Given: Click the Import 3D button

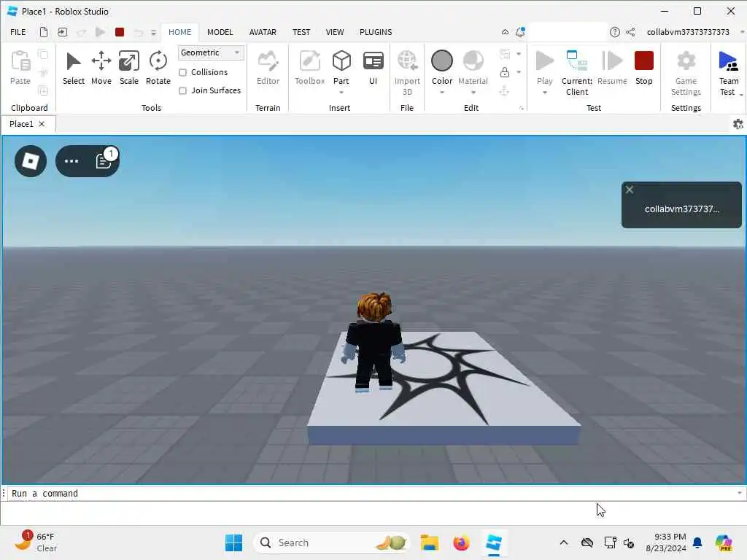Looking at the screenshot, I should coord(407,73).
